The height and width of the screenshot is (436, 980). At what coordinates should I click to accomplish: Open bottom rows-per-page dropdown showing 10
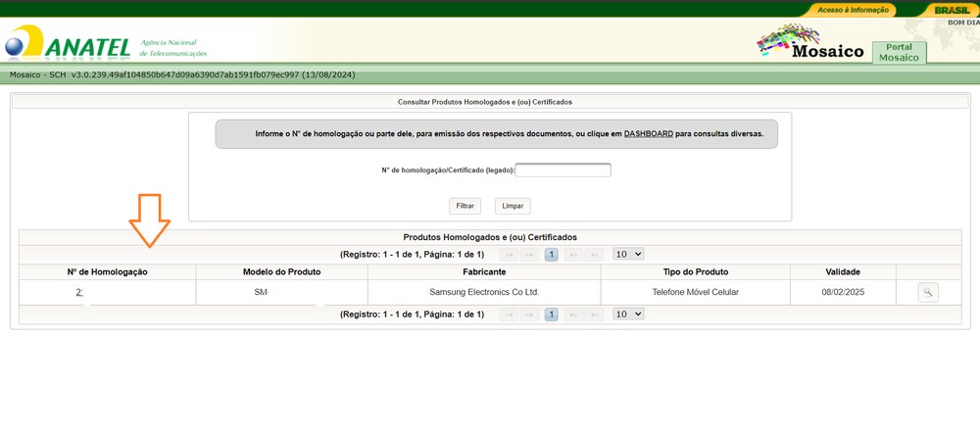[628, 315]
